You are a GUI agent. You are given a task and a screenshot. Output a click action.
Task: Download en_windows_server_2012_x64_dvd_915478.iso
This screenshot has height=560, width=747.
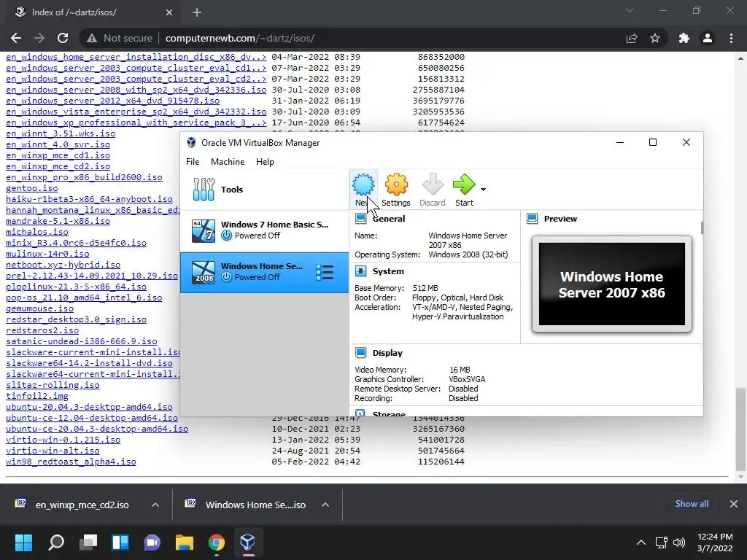click(112, 101)
